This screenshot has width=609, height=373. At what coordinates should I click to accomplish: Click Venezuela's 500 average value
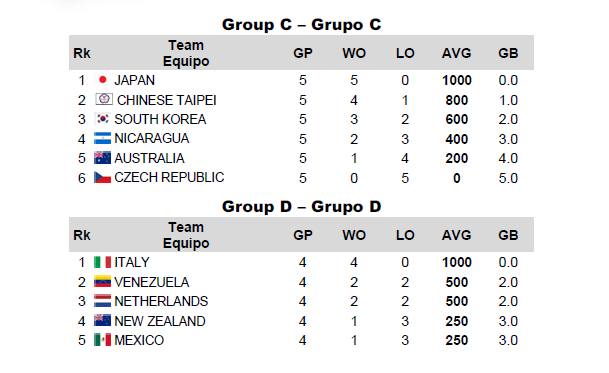click(457, 282)
